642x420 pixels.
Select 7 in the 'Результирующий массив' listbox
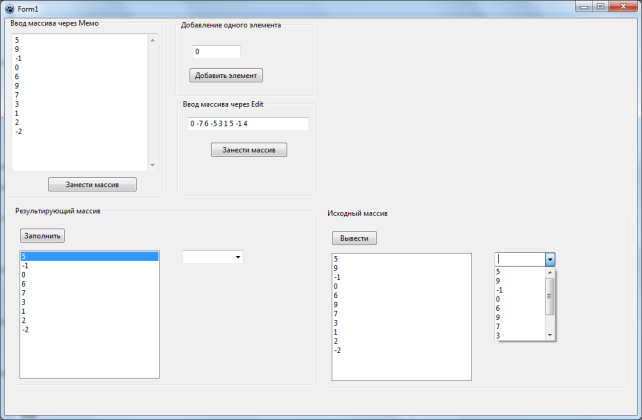[89, 293]
